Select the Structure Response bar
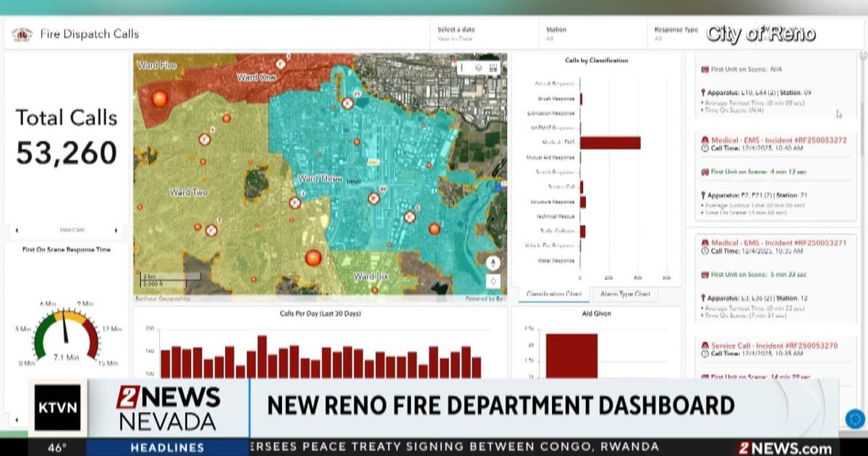The height and width of the screenshot is (456, 868). tap(583, 202)
